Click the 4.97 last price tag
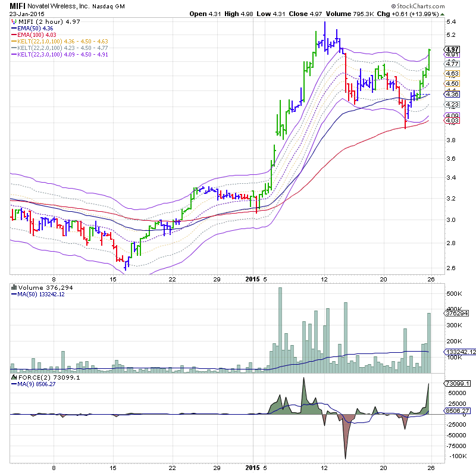 click(x=452, y=49)
